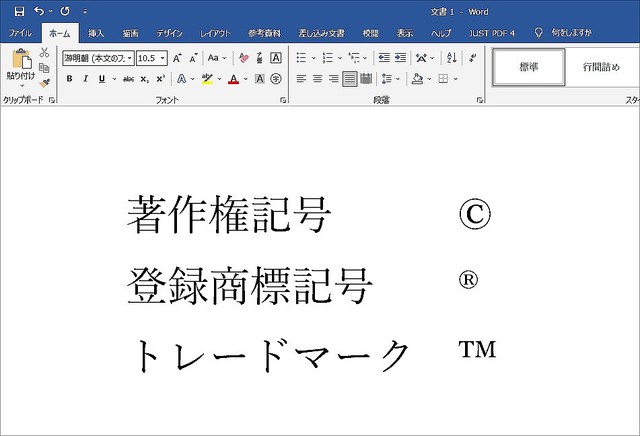This screenshot has width=640, height=436.
Task: Show or hide paragraph marks
Action: [x=473, y=58]
